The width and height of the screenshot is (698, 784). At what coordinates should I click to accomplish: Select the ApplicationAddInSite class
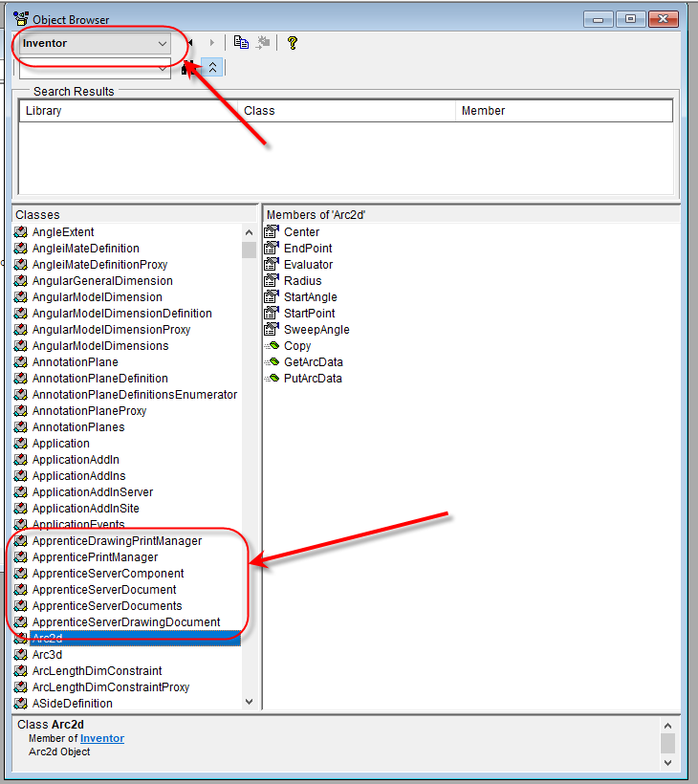pos(85,509)
